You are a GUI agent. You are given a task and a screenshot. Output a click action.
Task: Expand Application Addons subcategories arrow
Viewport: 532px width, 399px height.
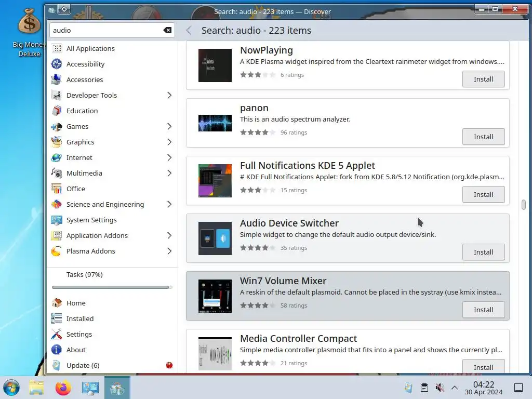coord(169,236)
